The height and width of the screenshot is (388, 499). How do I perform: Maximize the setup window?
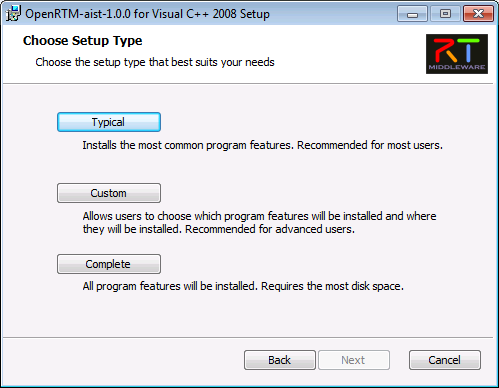pyautogui.click(x=445, y=14)
